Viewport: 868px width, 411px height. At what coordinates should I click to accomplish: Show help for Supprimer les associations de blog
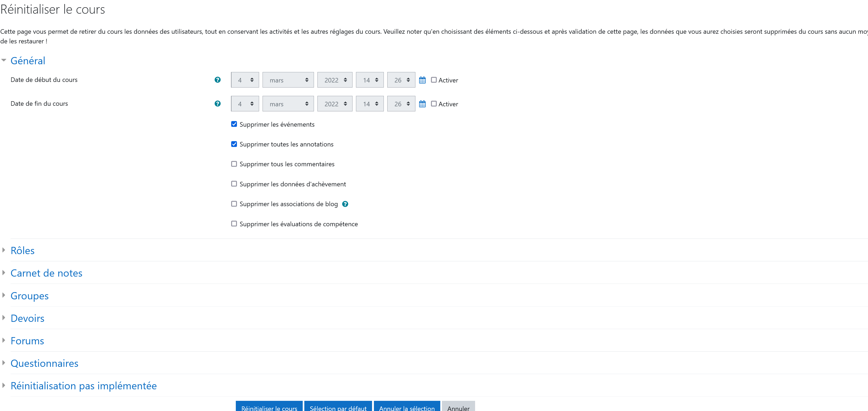(345, 204)
